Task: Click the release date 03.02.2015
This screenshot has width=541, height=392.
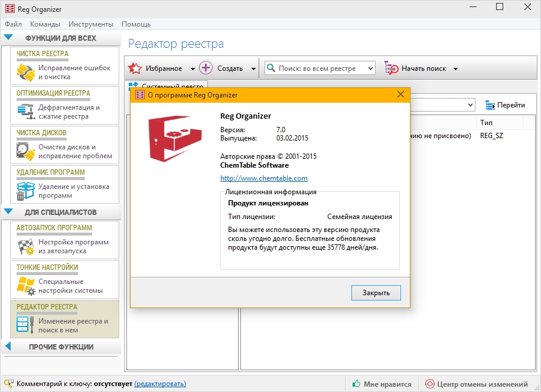Action: point(292,138)
